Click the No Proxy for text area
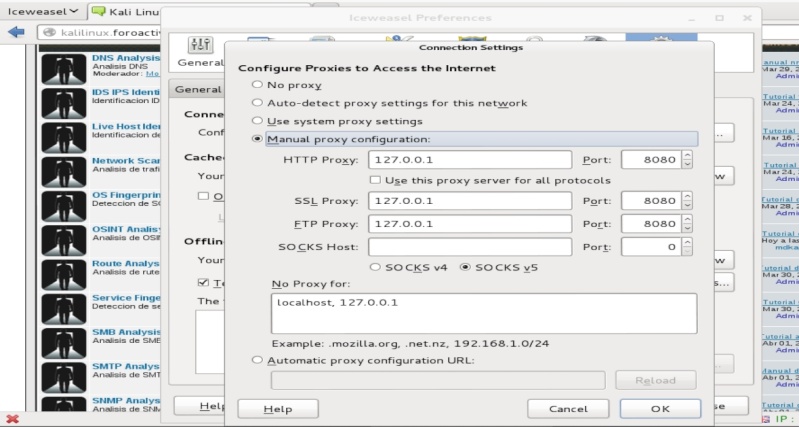 tap(484, 313)
